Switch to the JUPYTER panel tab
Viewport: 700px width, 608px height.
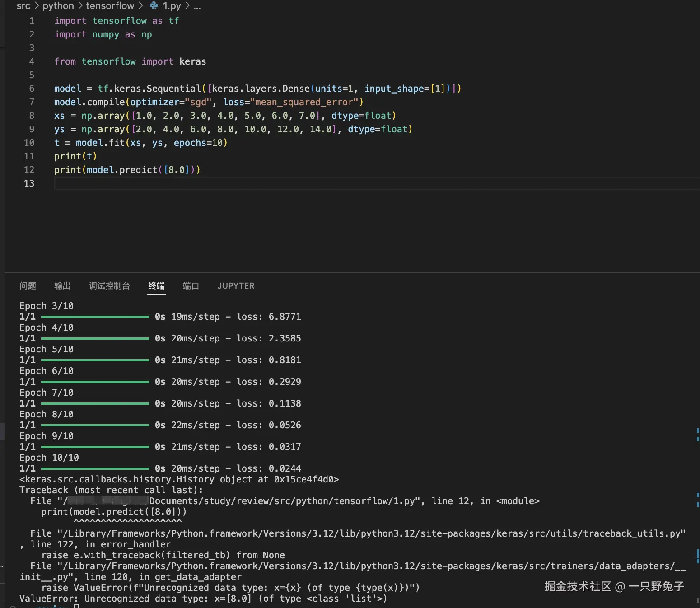click(x=236, y=286)
